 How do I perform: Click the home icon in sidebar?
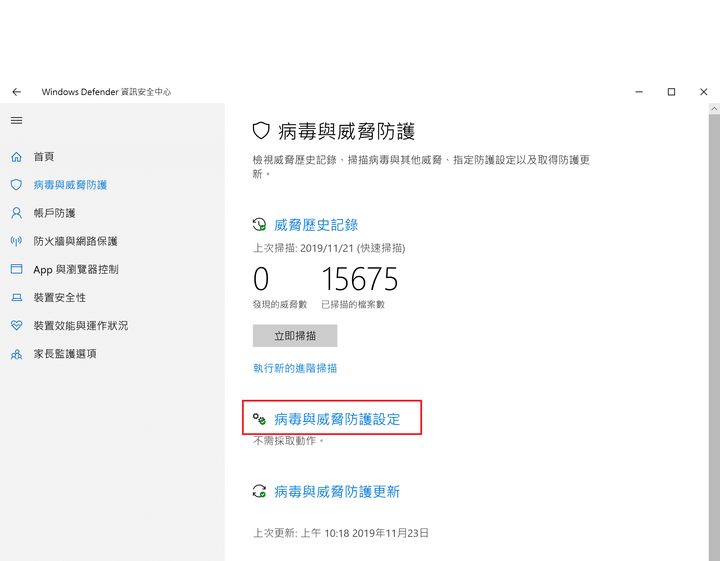16,157
